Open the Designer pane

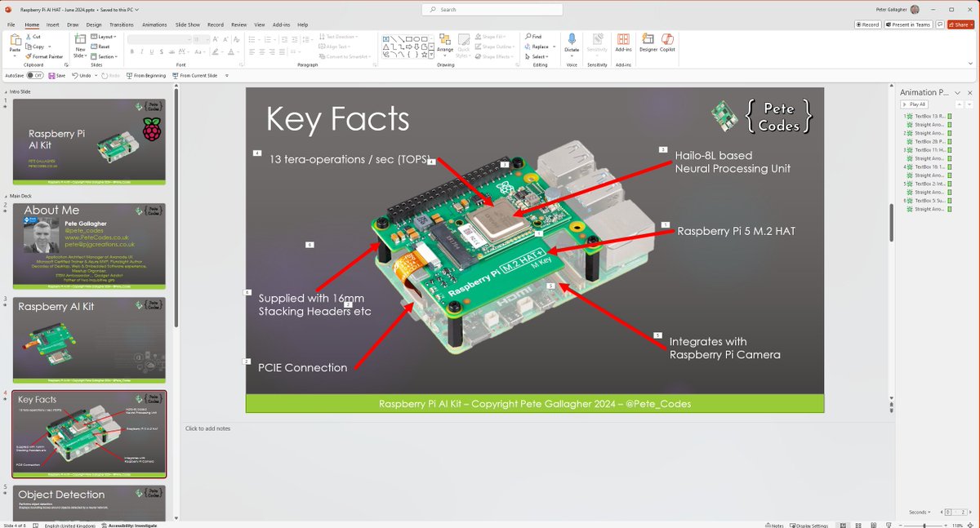[648, 42]
